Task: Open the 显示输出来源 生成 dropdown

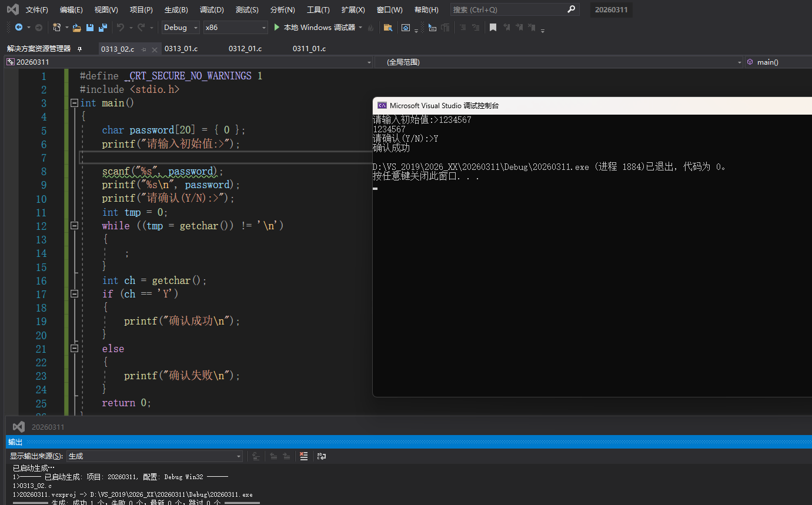Action: pyautogui.click(x=155, y=456)
